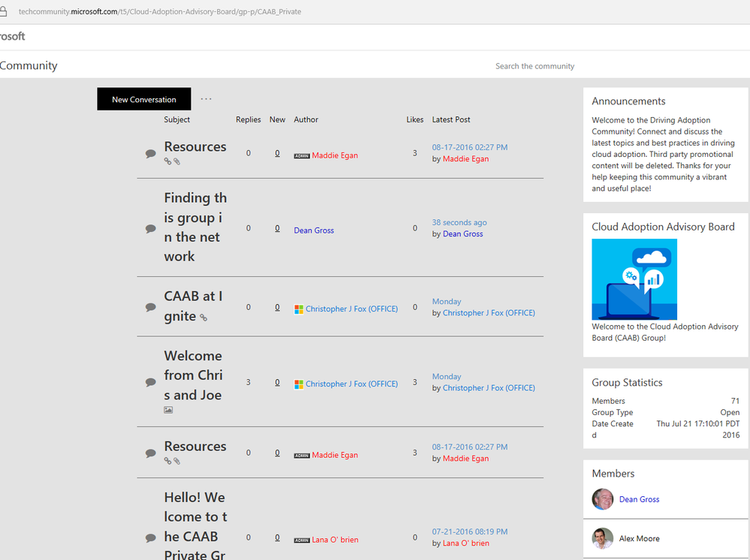Click the lock icon in the address bar

(3, 11)
